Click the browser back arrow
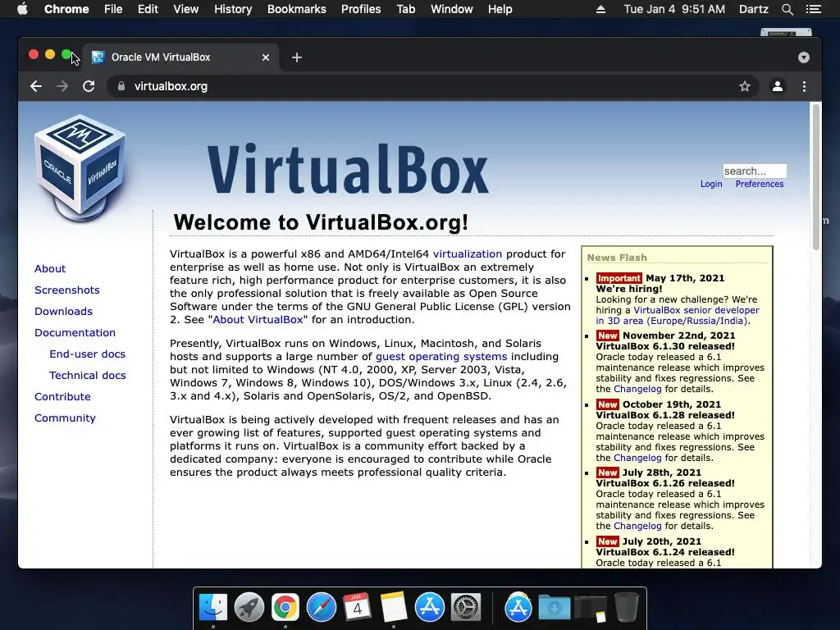 pos(36,86)
